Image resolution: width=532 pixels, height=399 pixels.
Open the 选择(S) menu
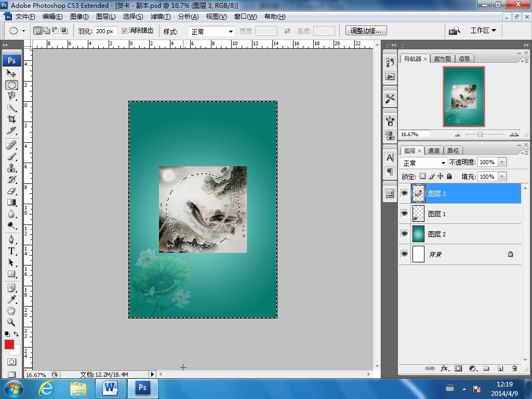point(133,17)
